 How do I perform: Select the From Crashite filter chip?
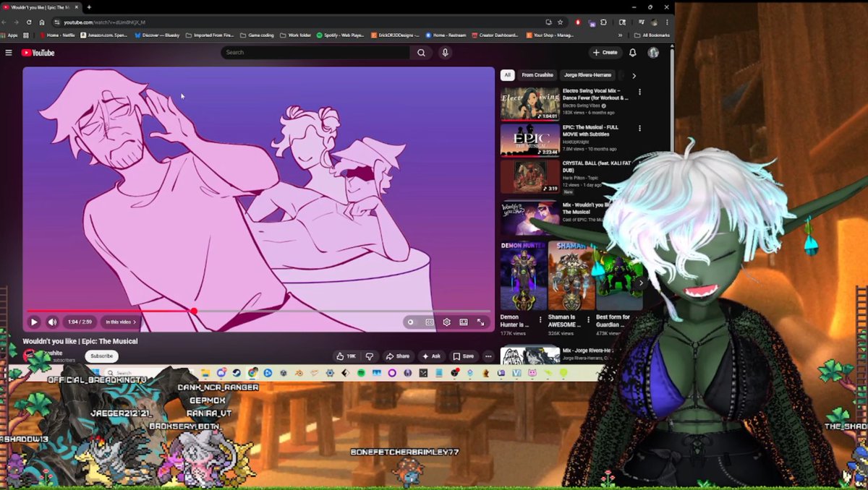tap(537, 75)
